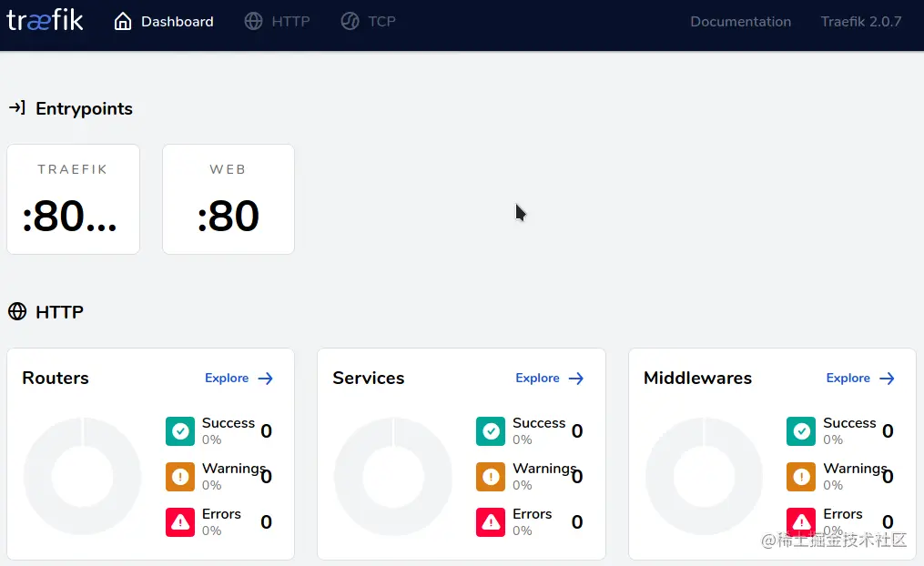Click the Traefik 2.0.7 version link
Image resolution: width=924 pixels, height=566 pixels.
click(861, 21)
